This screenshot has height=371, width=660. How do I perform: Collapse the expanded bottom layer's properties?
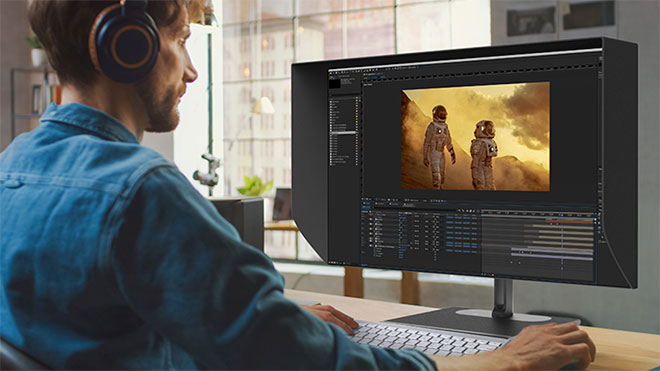[x=374, y=246]
